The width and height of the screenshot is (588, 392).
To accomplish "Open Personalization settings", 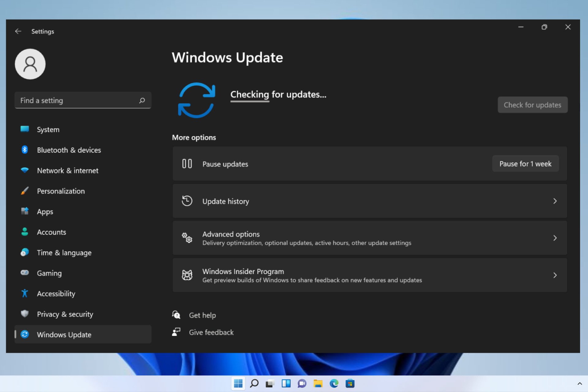I will pos(61,191).
